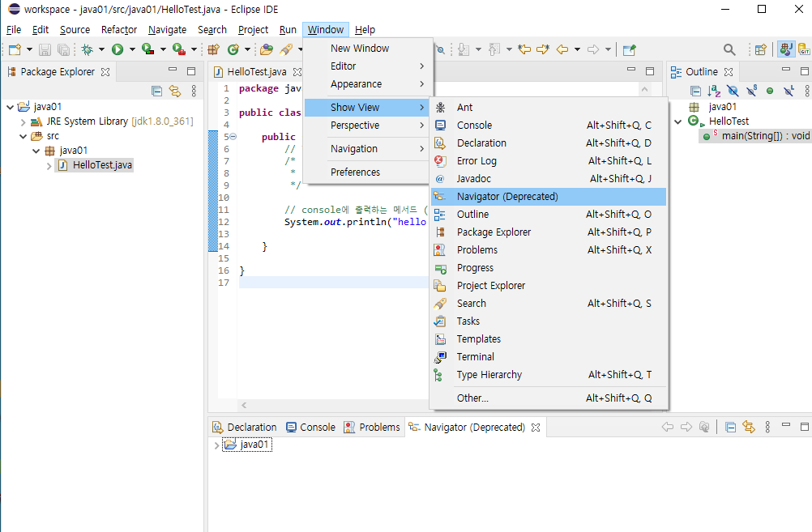Image resolution: width=812 pixels, height=532 pixels.
Task: Start the Debug bug icon
Action: click(x=87, y=49)
